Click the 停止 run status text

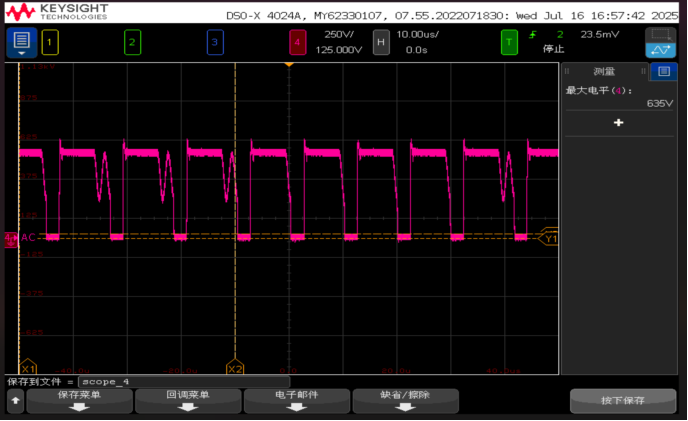553,49
